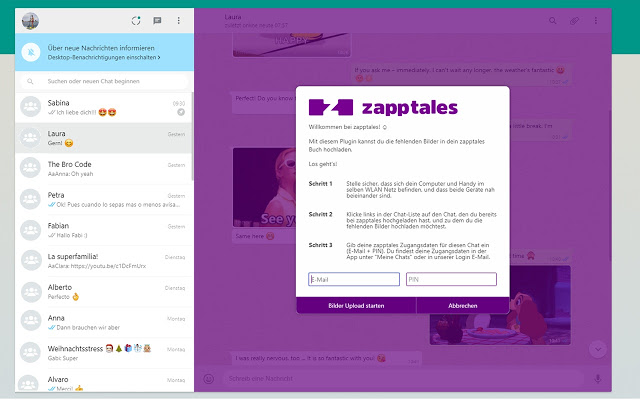The height and width of the screenshot is (400, 640).
Task: Click Sabina's group avatar icon
Action: click(x=31, y=107)
